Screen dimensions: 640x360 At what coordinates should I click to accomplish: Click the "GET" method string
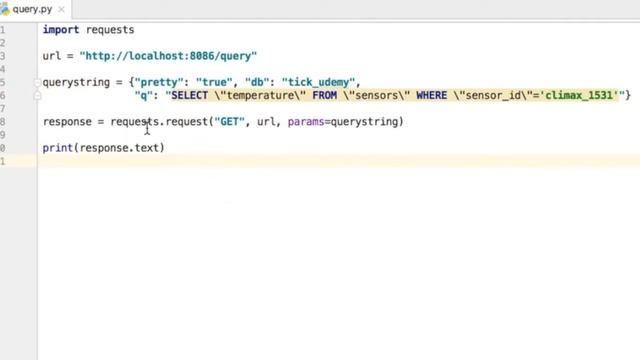tap(229, 122)
